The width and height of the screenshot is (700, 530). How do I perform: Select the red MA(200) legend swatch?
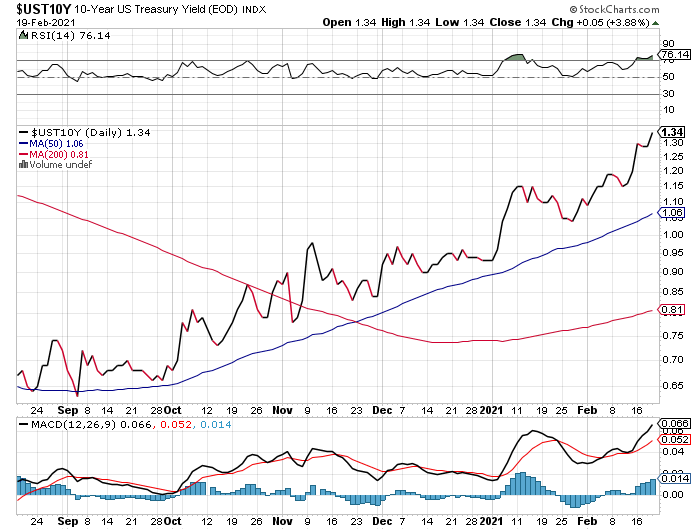22,154
